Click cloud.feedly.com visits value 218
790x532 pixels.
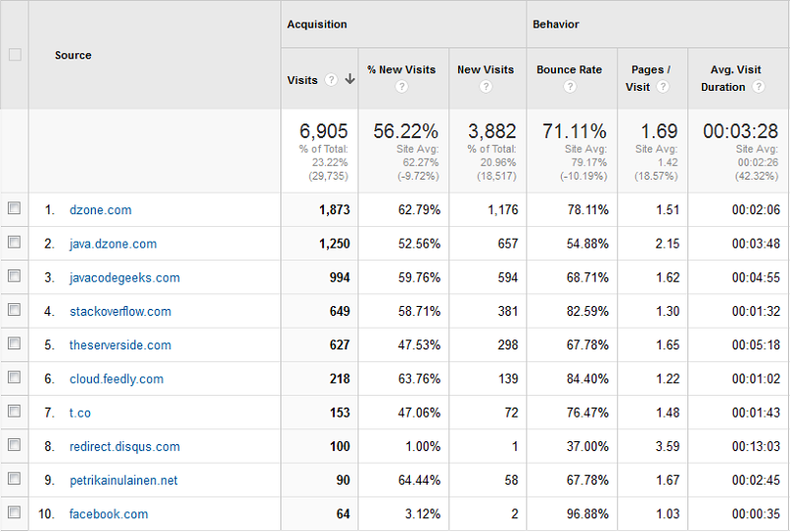click(x=340, y=379)
